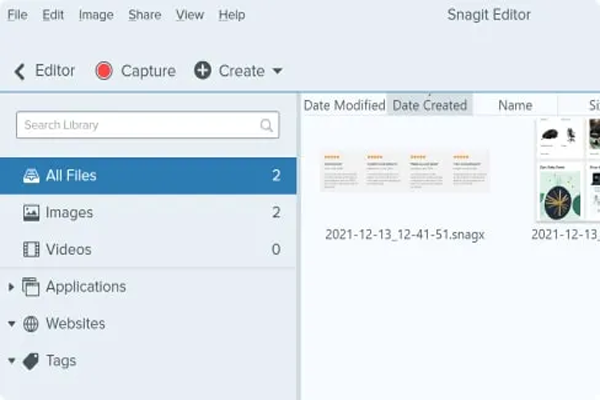Click the All Files tray icon
The image size is (600, 400).
[31, 176]
